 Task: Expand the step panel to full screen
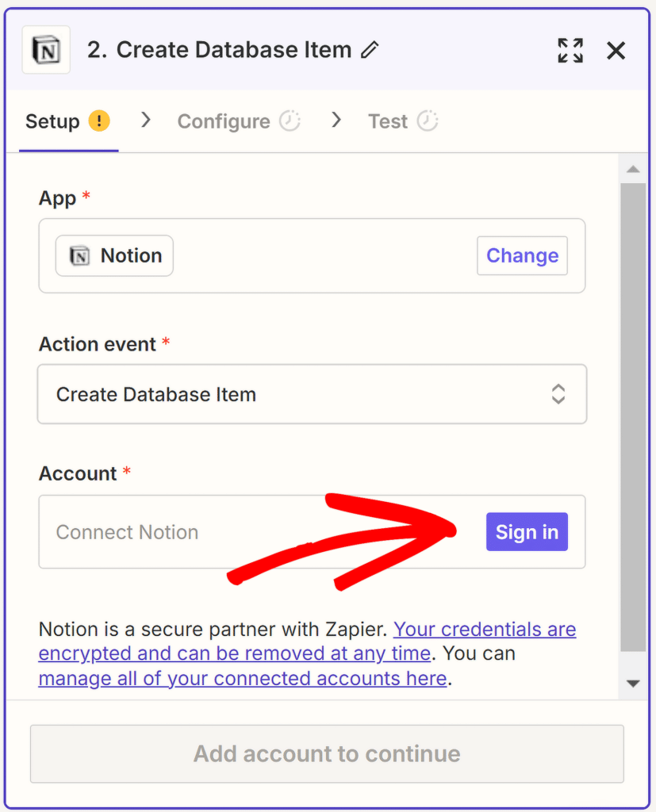(570, 50)
